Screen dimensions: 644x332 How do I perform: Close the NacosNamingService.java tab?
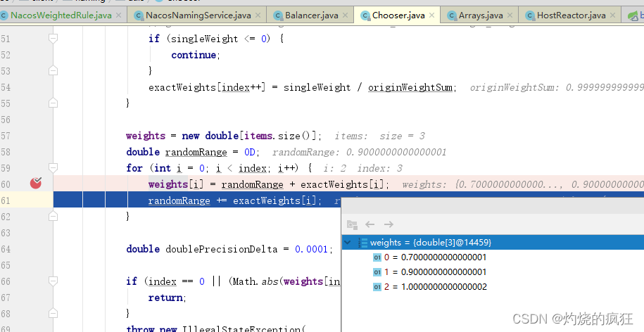point(258,15)
